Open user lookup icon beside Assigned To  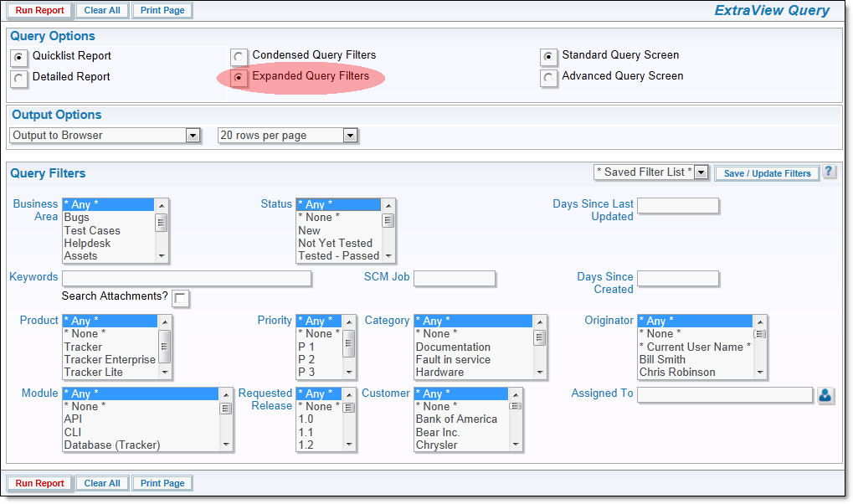[825, 395]
